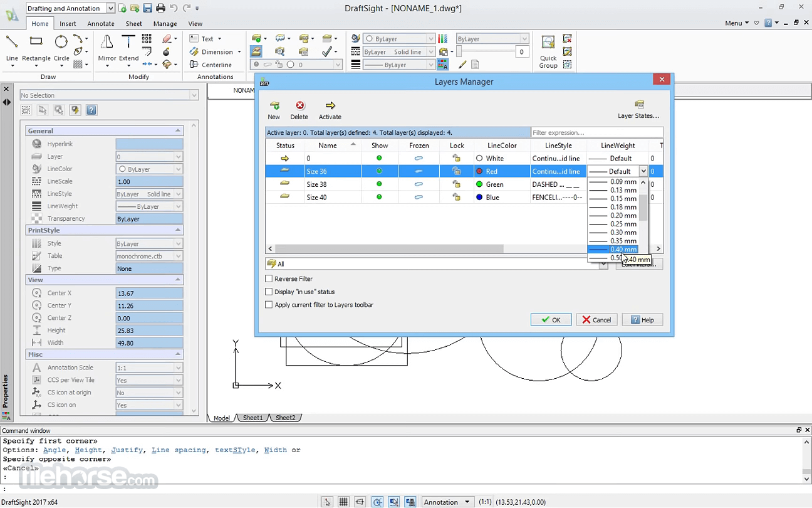
Task: Toggle Polar tracking in status bar
Action: point(377,502)
